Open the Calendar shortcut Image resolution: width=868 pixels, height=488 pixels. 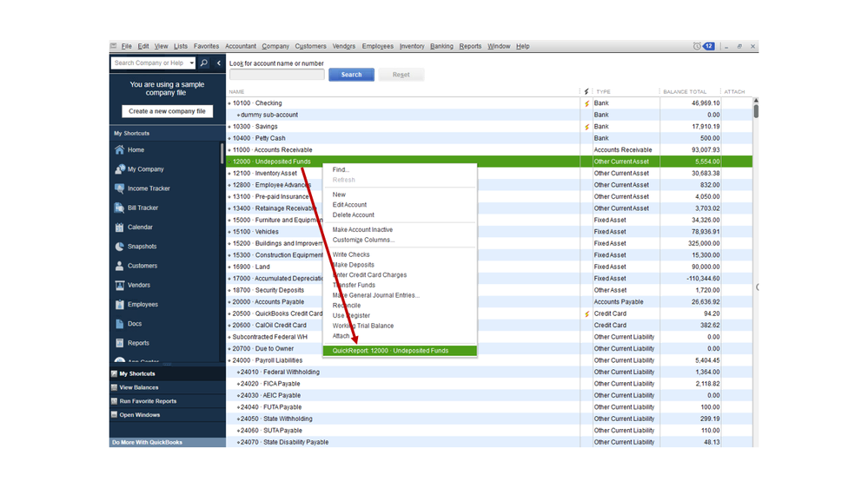[x=134, y=228]
